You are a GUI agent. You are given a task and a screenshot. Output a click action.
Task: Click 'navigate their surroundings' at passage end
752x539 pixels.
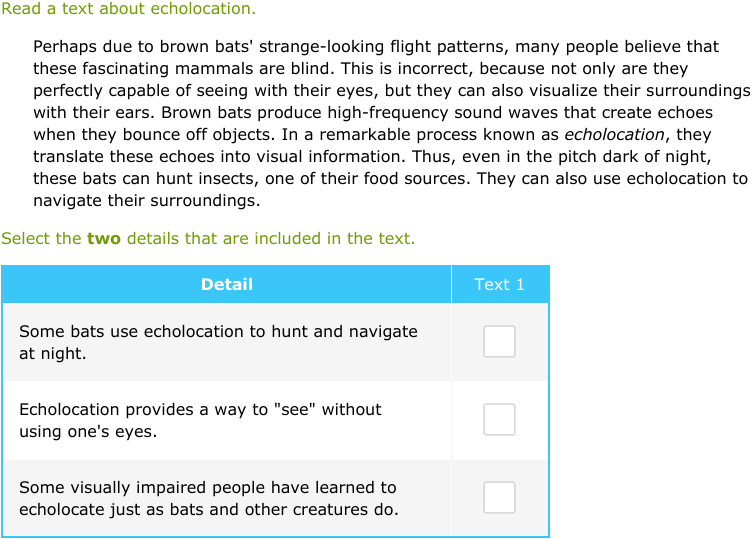pyautogui.click(x=146, y=200)
